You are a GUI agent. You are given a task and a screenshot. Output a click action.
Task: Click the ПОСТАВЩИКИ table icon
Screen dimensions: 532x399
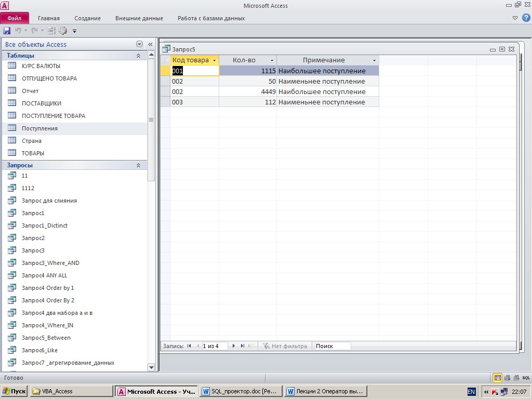point(12,103)
